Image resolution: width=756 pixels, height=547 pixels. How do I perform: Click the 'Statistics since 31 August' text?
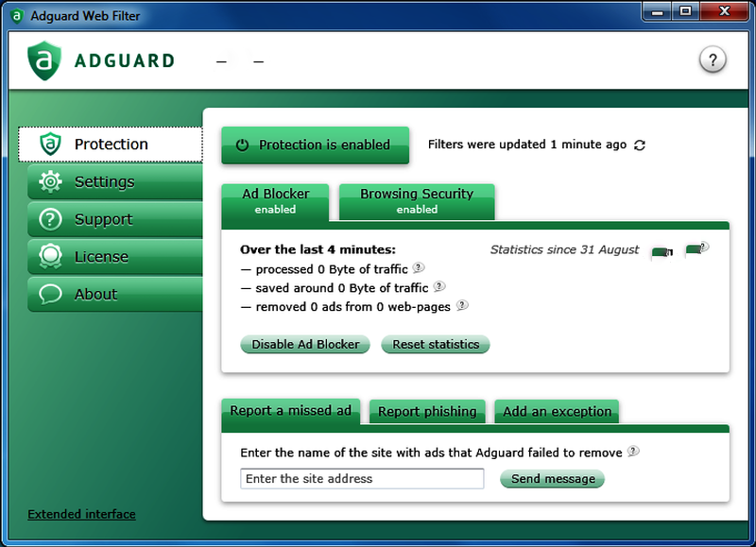[x=564, y=249]
